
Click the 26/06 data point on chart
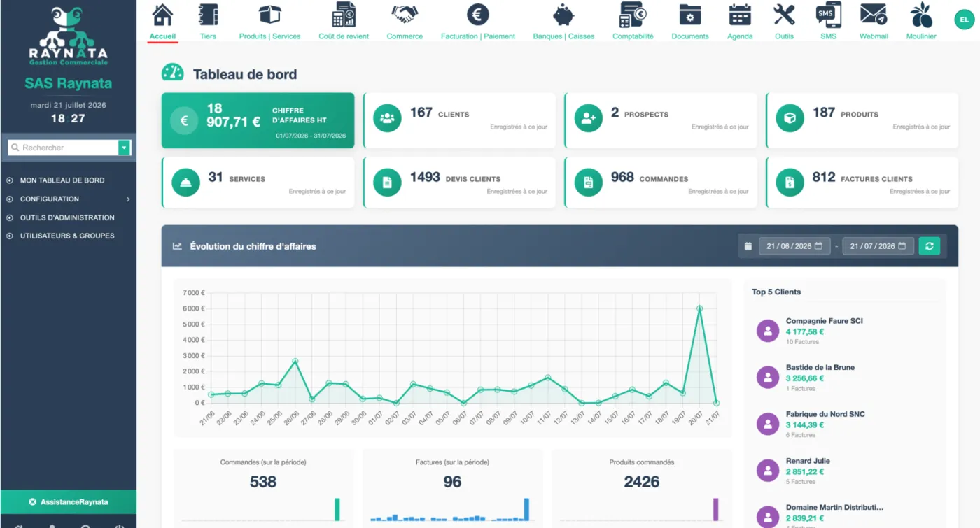point(295,362)
